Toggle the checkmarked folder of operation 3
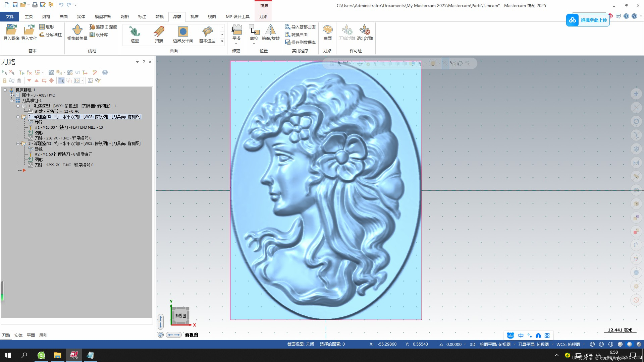644x362 pixels. point(24,144)
